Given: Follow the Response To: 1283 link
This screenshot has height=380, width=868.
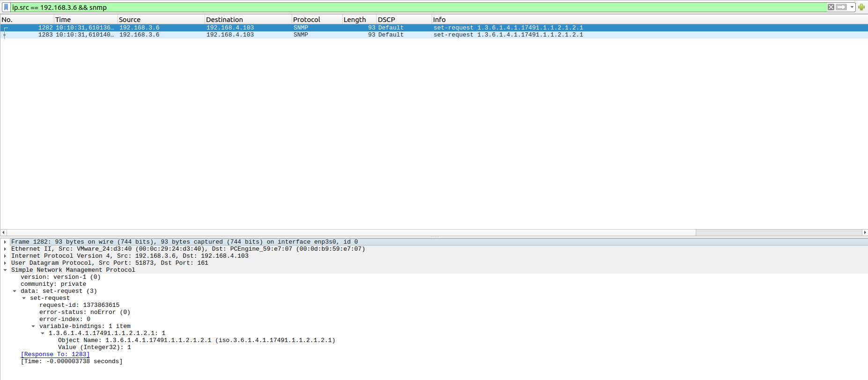Looking at the screenshot, I should 55,354.
